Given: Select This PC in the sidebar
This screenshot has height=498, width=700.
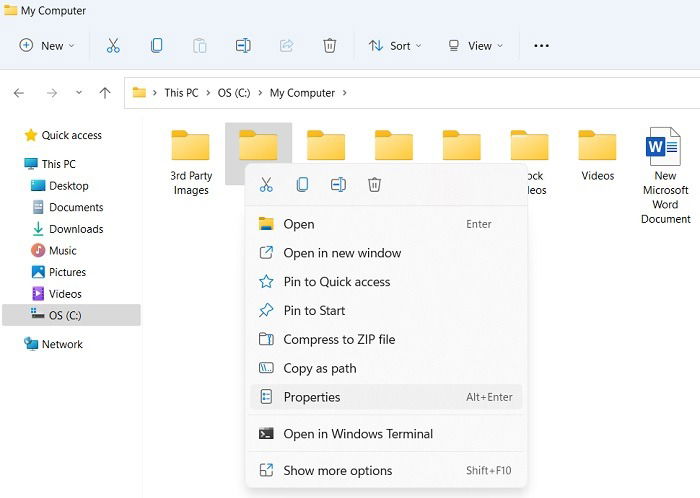Looking at the screenshot, I should pos(50,164).
